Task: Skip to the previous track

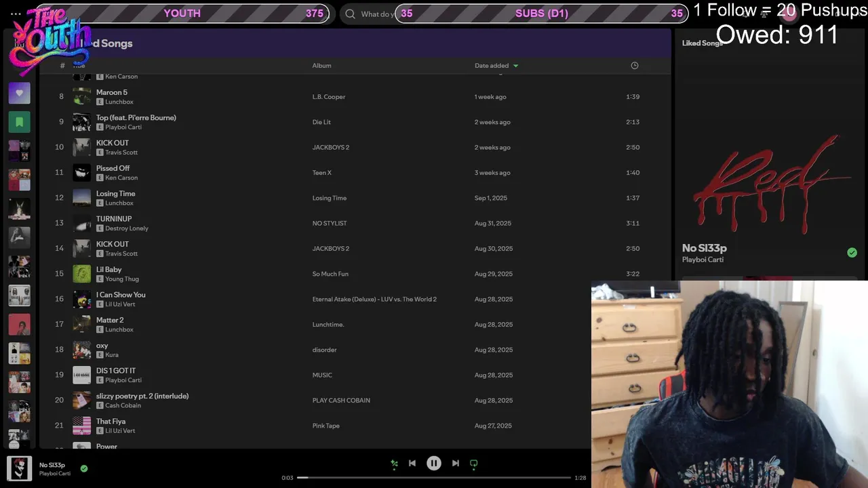Action: pyautogui.click(x=412, y=463)
